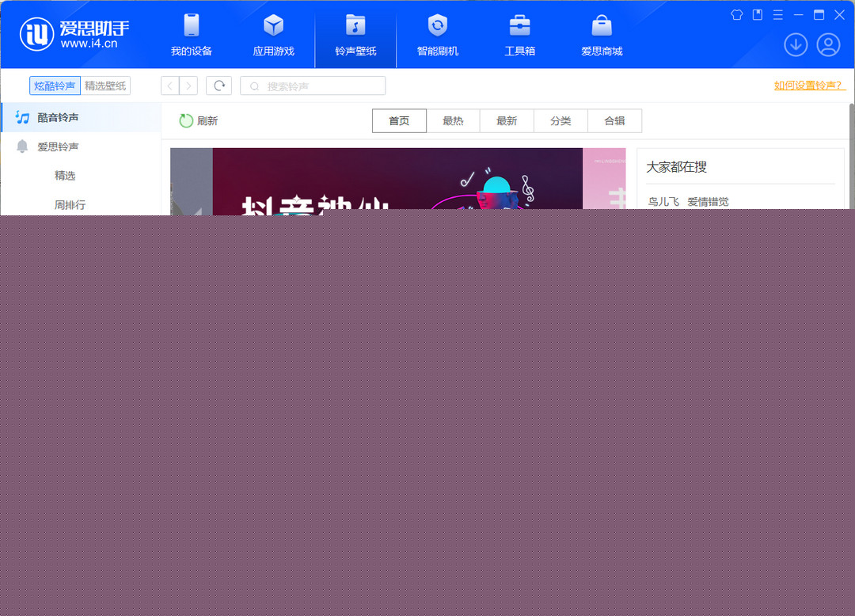Open the 智能刷机 smart flashing tool
This screenshot has height=616, width=855.
(x=437, y=34)
